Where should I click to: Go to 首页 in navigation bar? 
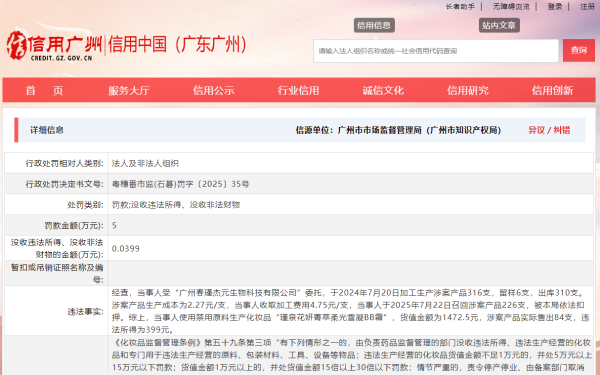pos(44,91)
